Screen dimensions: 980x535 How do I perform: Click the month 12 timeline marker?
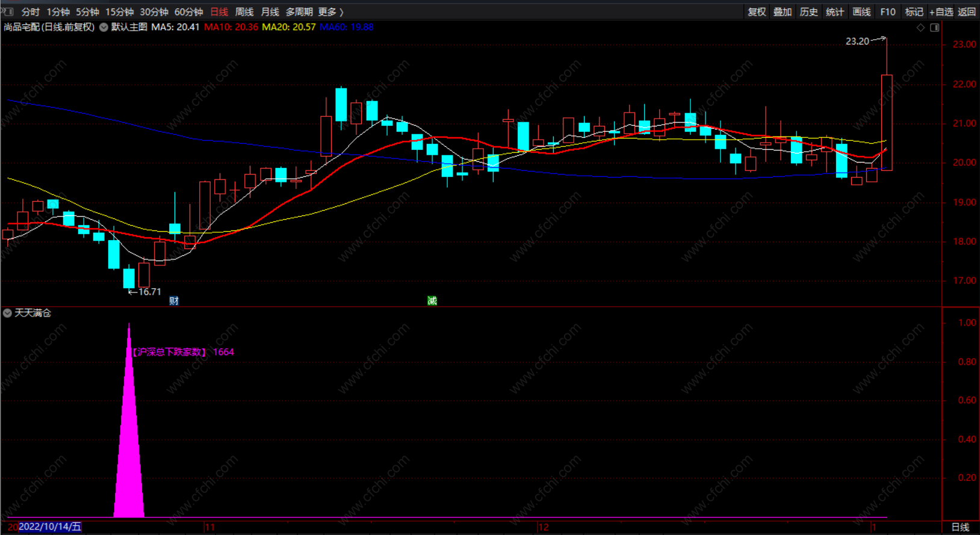544,527
